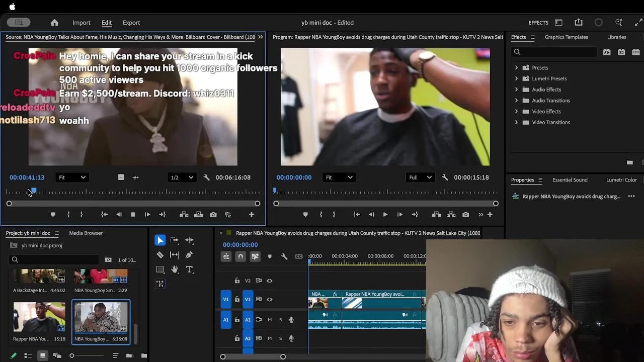Open timeline display settings wrench
This screenshot has height=362, width=644.
point(284,256)
